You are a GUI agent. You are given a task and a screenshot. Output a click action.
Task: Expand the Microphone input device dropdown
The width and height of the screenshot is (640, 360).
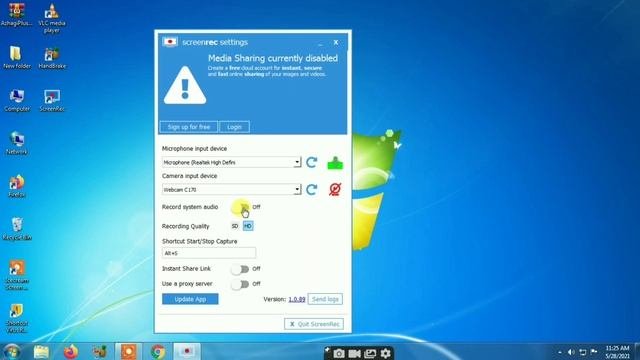[x=297, y=162]
